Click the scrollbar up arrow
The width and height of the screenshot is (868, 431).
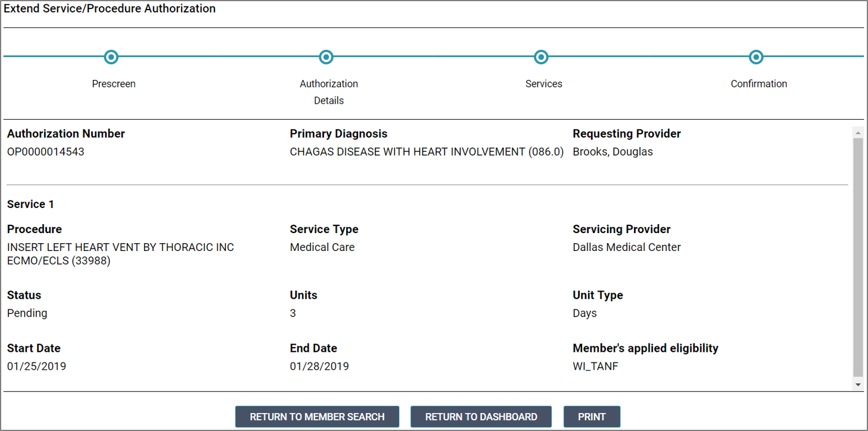(858, 132)
